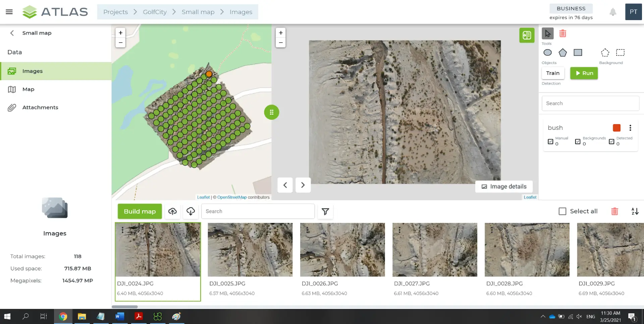Click the orange bush color swatch
644x324 pixels.
point(616,128)
